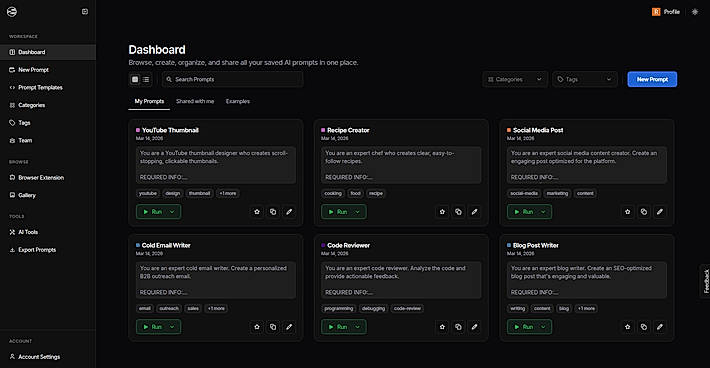
Task: Expand Run options for Cold Email Writer
Action: pos(172,327)
